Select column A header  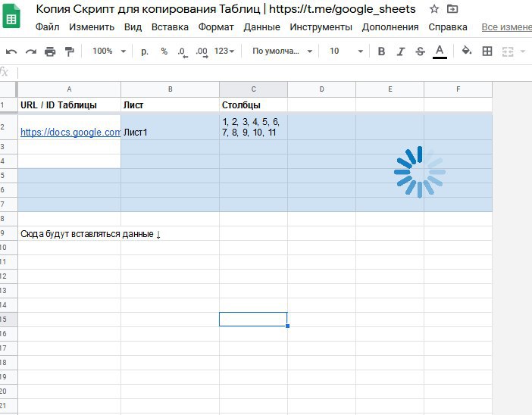[x=69, y=89]
